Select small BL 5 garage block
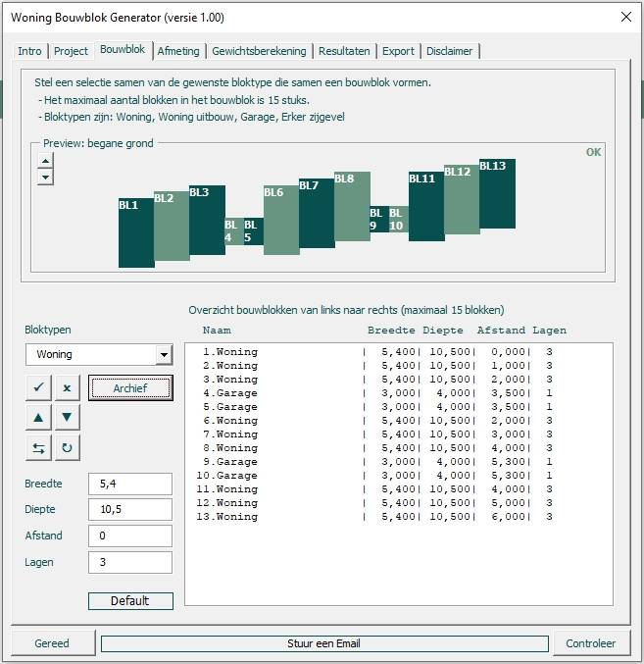The height and width of the screenshot is (664, 644). click(x=254, y=231)
